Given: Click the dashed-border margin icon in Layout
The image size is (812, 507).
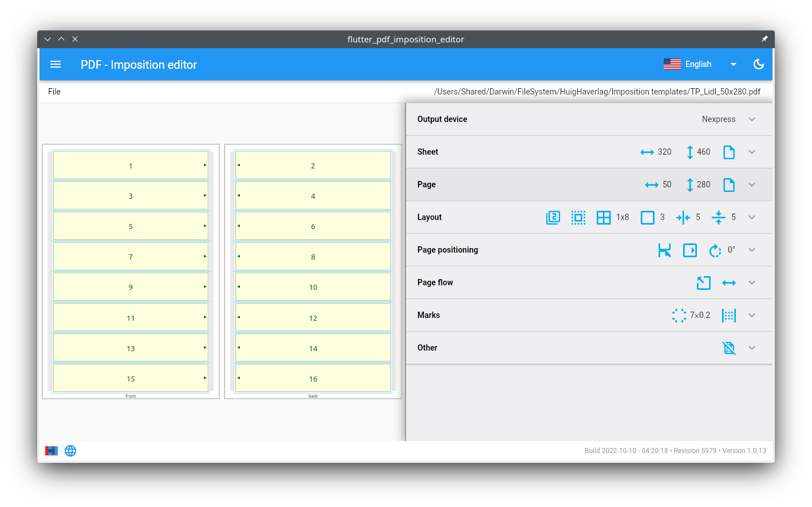Looking at the screenshot, I should point(578,218).
